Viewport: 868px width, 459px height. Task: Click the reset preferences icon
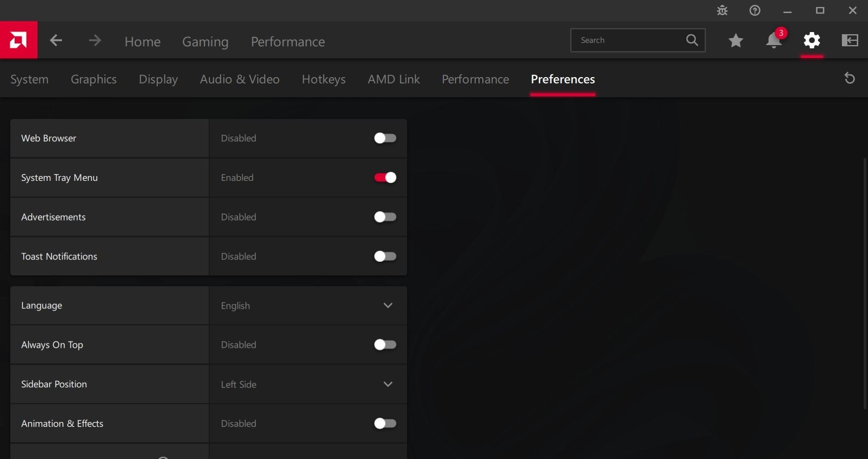(850, 78)
